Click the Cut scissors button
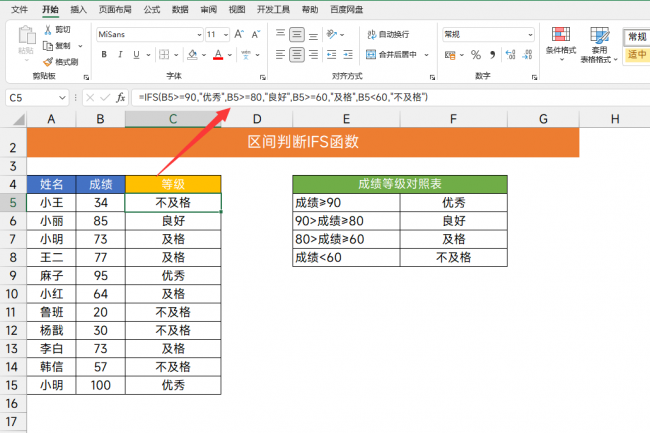This screenshot has height=433, width=650. (57, 29)
